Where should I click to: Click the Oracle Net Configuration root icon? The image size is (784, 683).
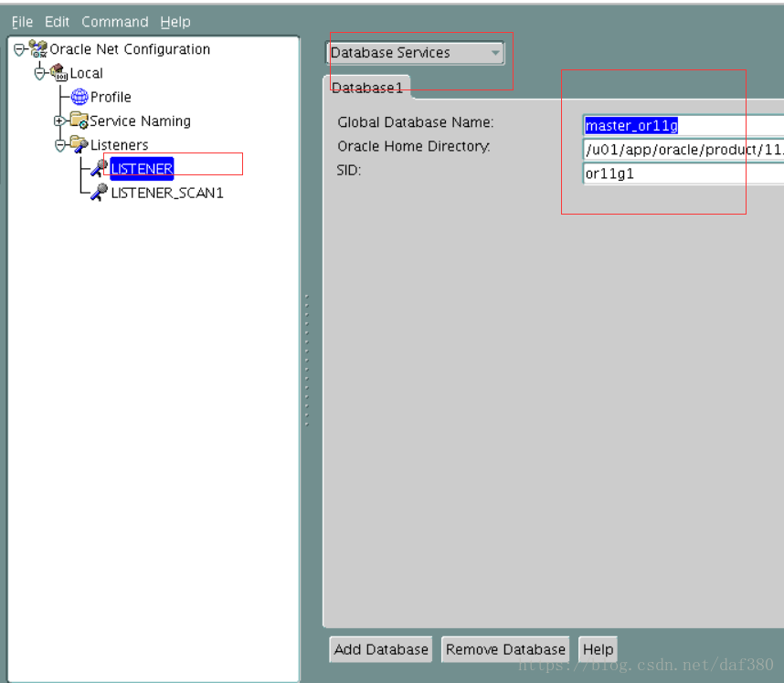[x=38, y=48]
